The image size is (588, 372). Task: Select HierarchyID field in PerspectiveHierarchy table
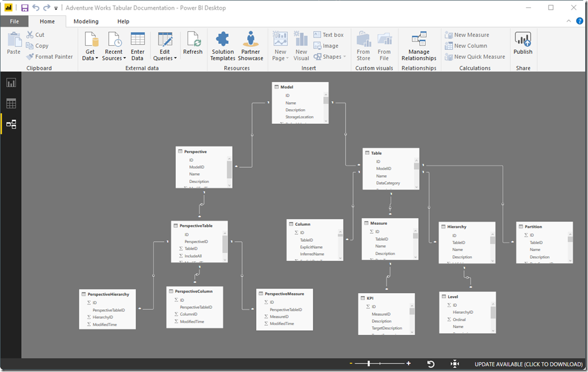[x=103, y=317]
